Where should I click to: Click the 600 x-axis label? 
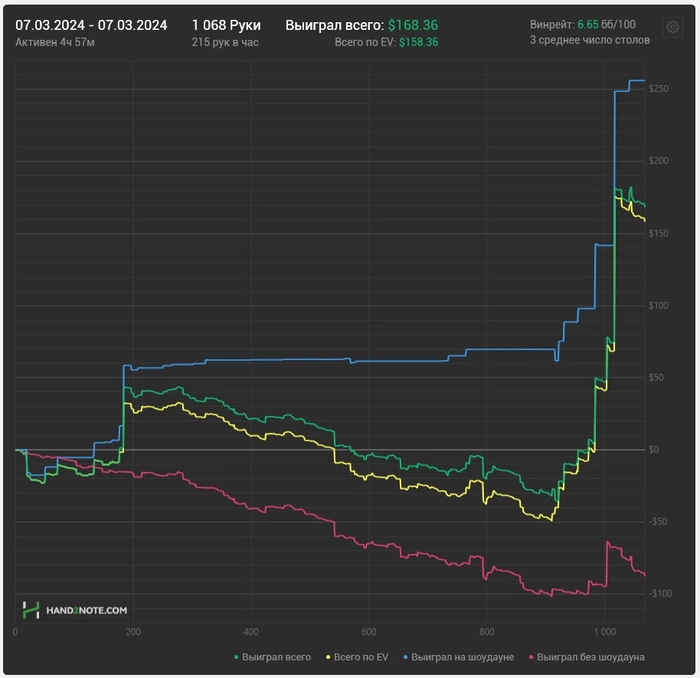[x=369, y=632]
